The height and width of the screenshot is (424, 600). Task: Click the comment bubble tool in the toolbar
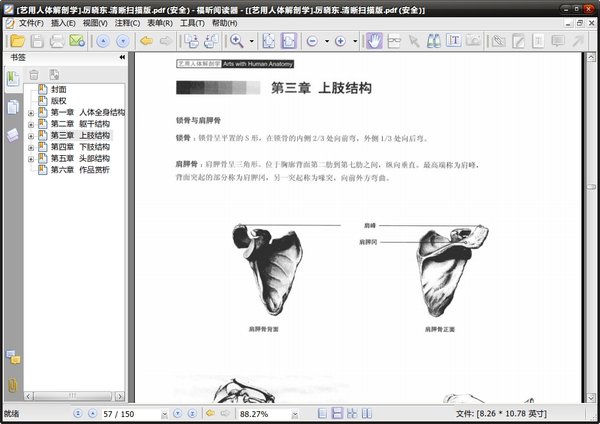pos(558,41)
